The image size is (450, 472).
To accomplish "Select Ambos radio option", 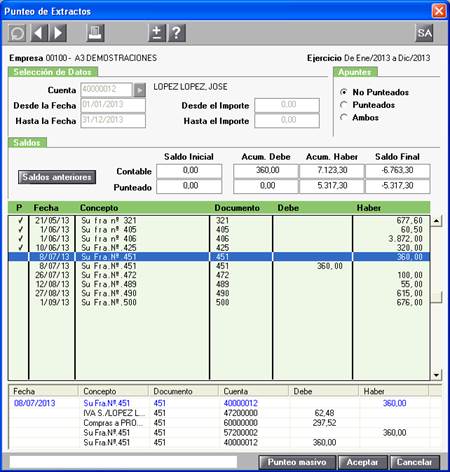I will (x=343, y=117).
